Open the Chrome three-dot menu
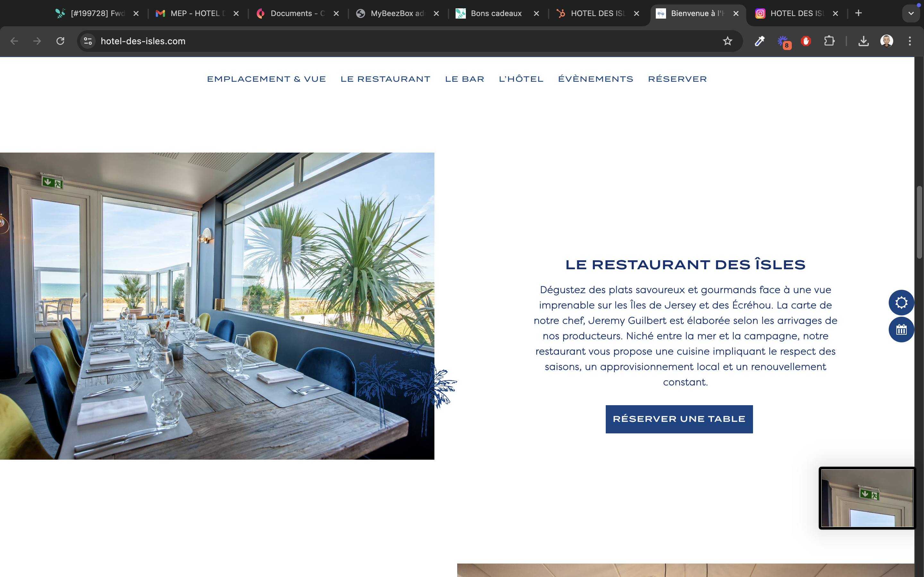 [x=910, y=41]
